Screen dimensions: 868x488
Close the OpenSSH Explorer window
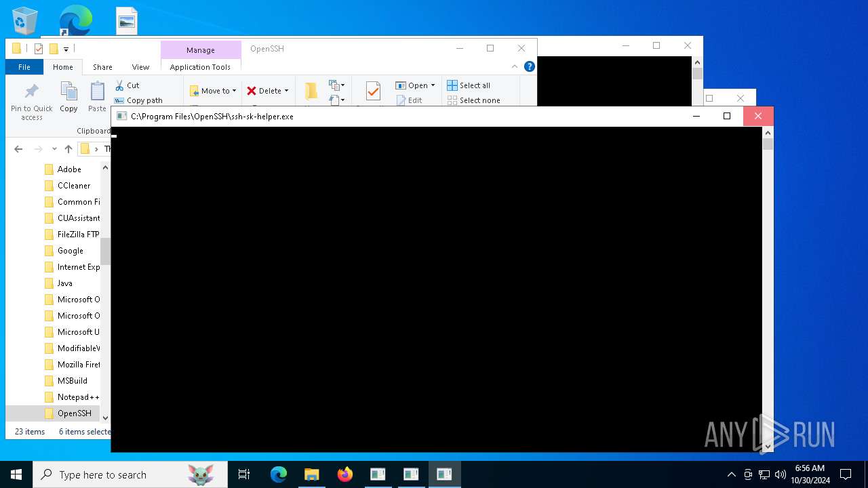(x=521, y=48)
